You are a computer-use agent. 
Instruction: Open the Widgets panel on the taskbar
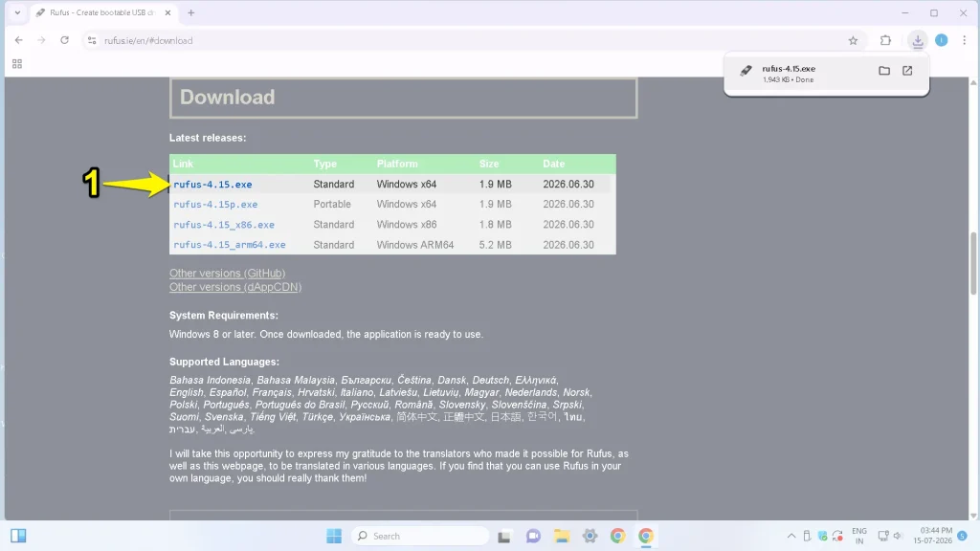[x=18, y=536]
